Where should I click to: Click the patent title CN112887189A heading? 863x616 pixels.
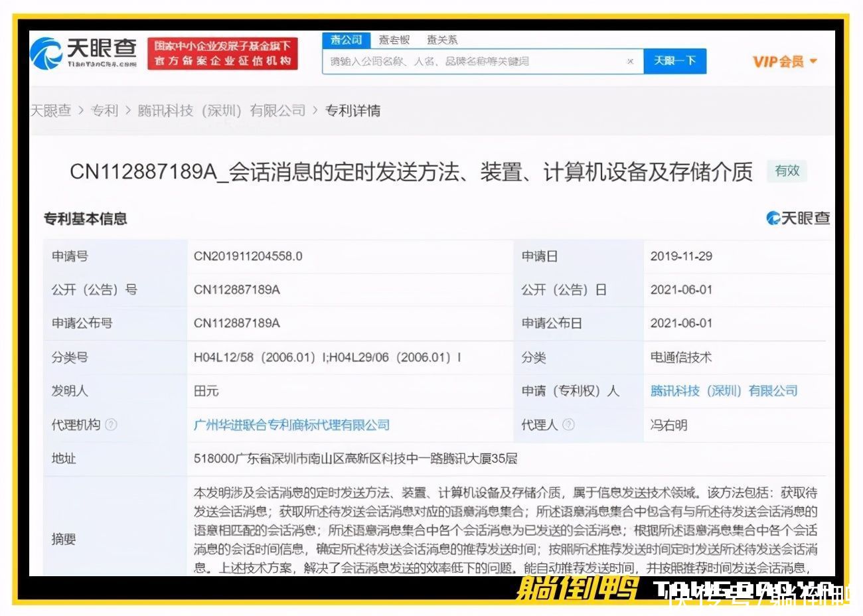(x=411, y=173)
